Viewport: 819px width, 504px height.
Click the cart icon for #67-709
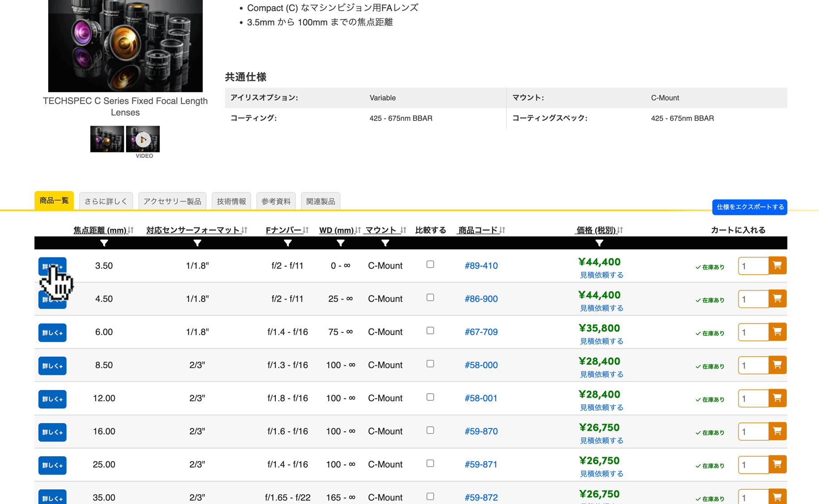(777, 332)
